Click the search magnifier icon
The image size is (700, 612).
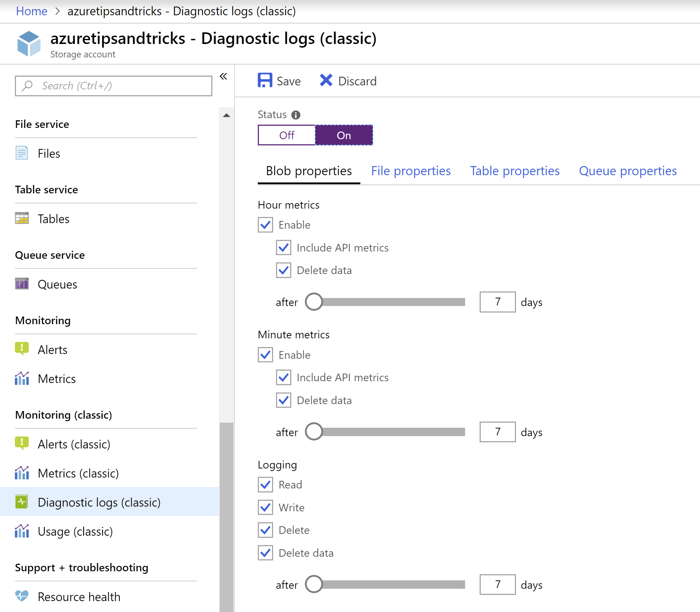pos(27,86)
